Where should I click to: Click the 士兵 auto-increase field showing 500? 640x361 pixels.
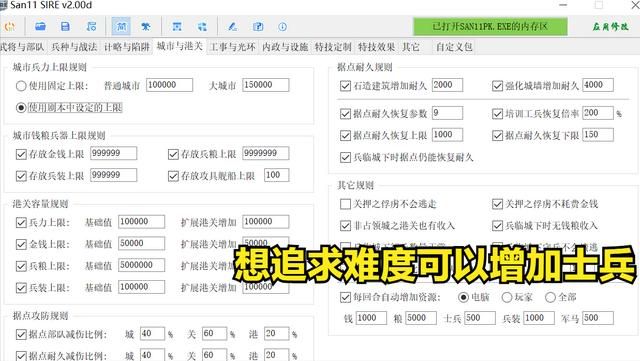480,318
